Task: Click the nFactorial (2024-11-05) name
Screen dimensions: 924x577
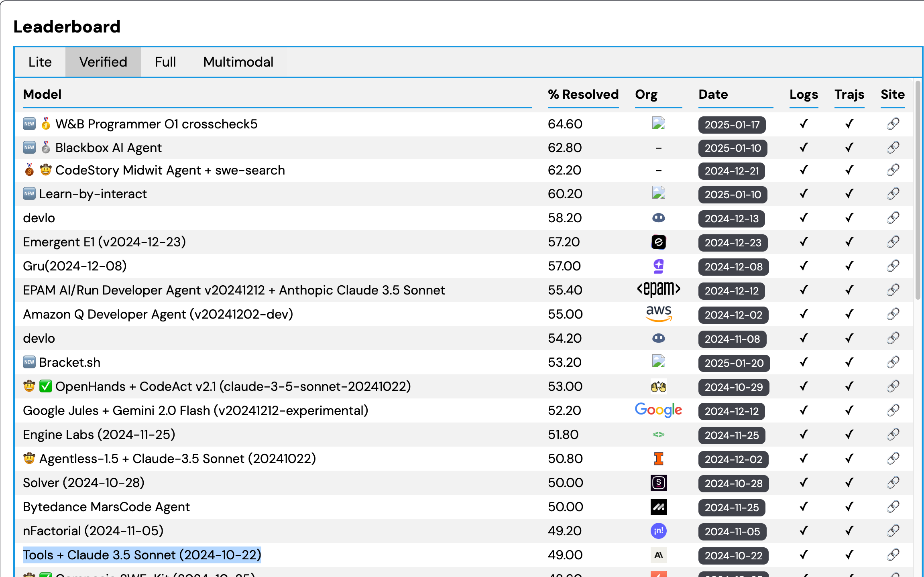Action: [x=93, y=531]
